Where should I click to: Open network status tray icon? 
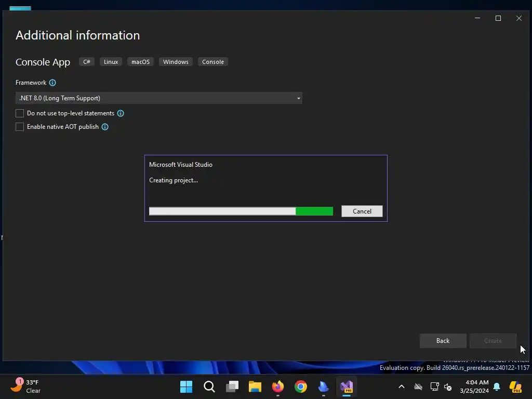tap(434, 387)
